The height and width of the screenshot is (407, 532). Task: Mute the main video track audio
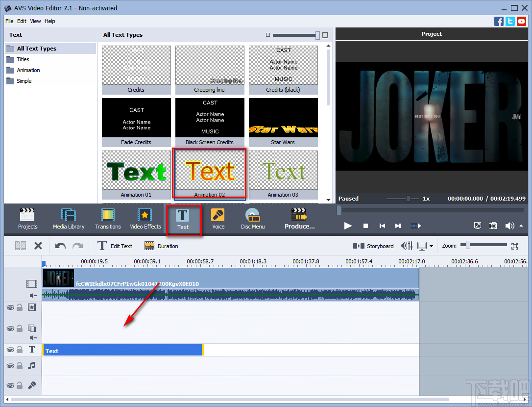(33, 296)
